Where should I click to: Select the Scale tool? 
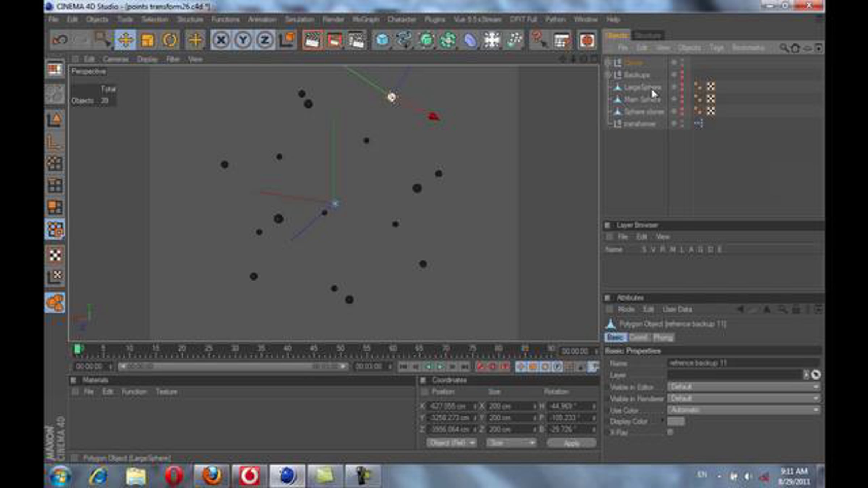pyautogui.click(x=147, y=40)
